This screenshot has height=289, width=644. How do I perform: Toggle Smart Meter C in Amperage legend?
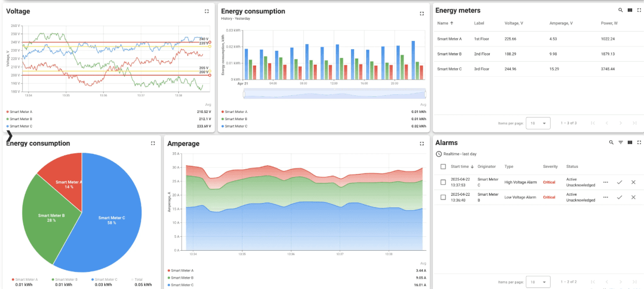click(180, 285)
